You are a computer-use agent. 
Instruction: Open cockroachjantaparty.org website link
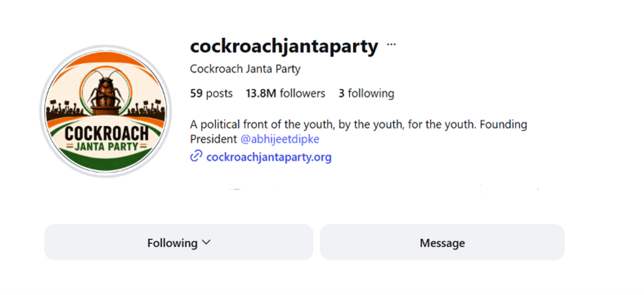coord(269,157)
